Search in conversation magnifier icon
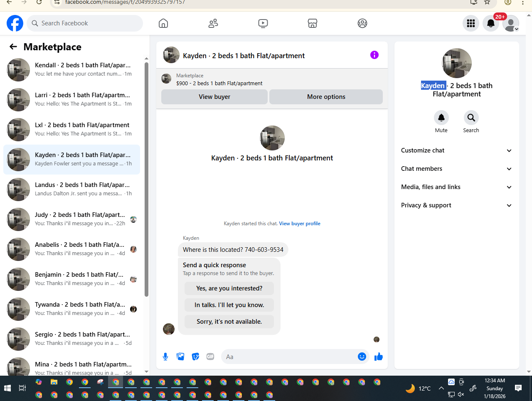Screen dimensions: 532x401 coord(471,118)
